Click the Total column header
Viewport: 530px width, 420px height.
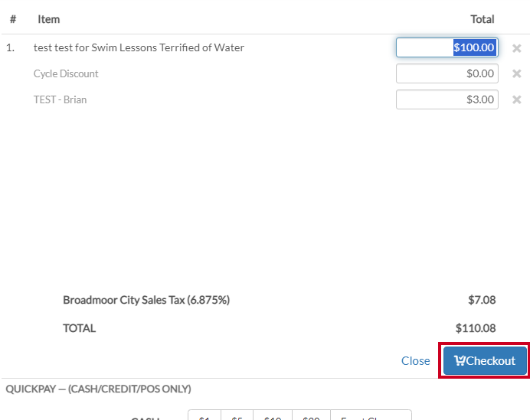coord(483,19)
